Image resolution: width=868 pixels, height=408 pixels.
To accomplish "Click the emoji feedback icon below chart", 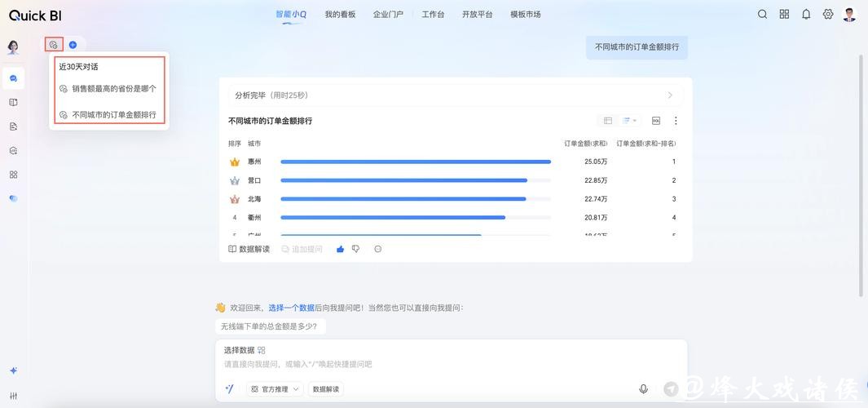I will point(377,249).
